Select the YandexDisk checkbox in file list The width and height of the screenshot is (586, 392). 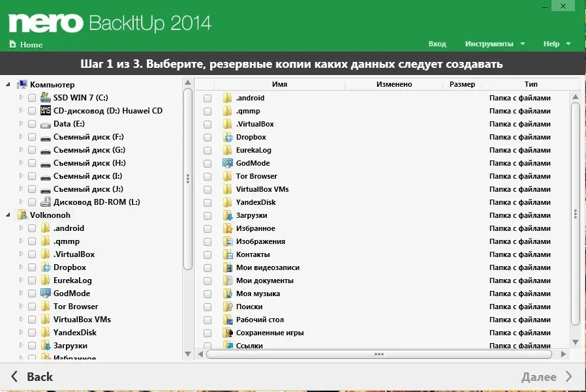[208, 203]
